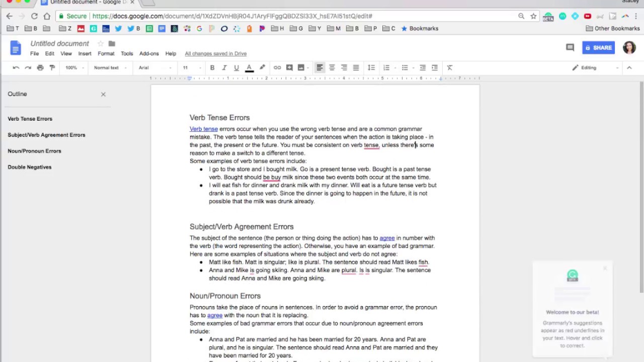
Task: Open the Tools menu
Action: (127, 54)
